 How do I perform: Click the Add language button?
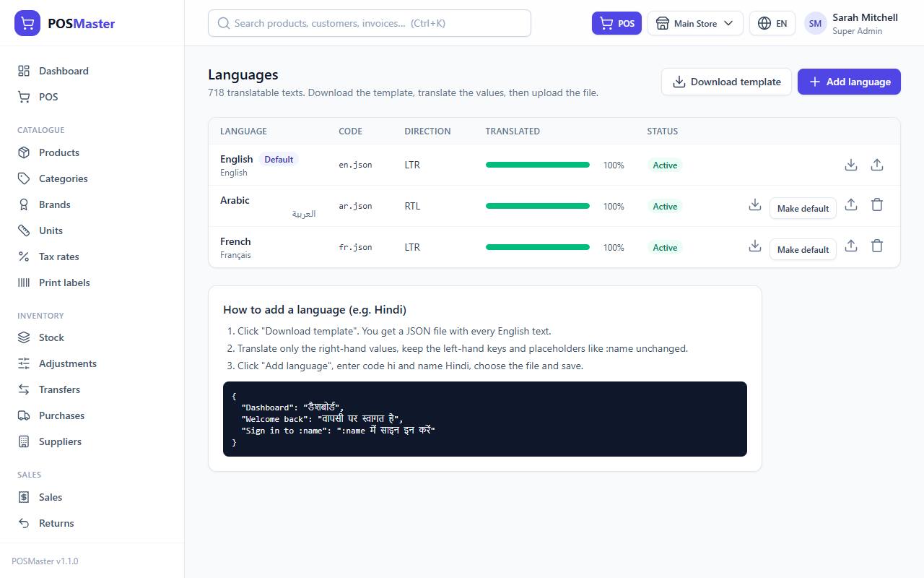click(x=849, y=82)
